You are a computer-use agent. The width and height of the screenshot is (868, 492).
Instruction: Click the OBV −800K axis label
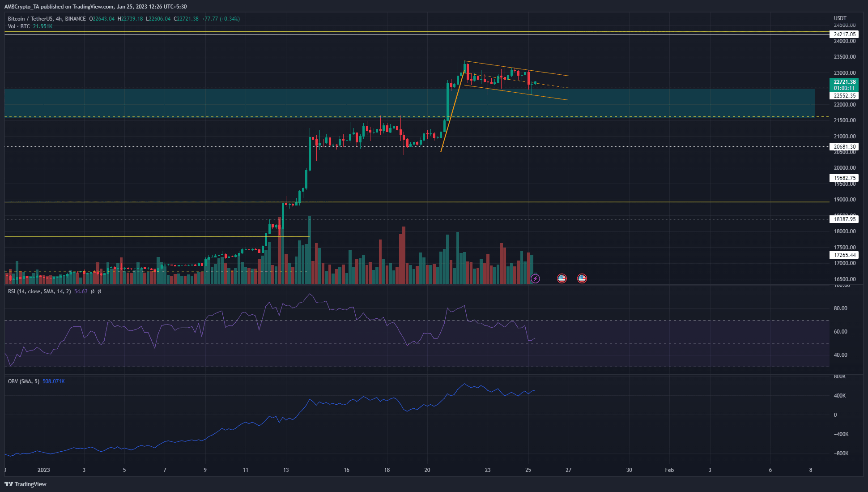841,453
